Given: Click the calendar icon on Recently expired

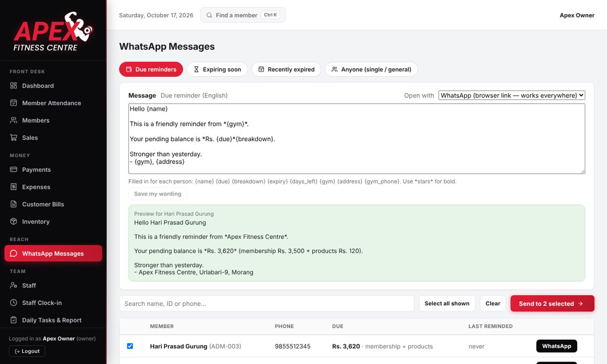Looking at the screenshot, I should click(261, 69).
